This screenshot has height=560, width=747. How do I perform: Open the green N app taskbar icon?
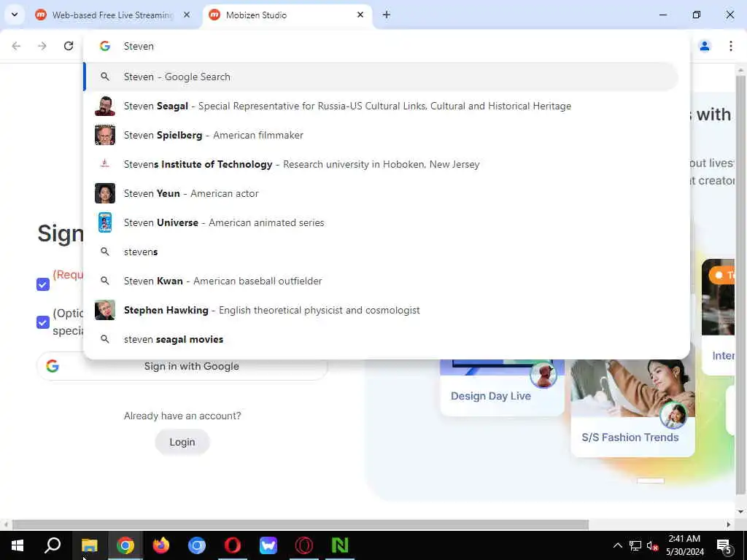[x=340, y=545]
